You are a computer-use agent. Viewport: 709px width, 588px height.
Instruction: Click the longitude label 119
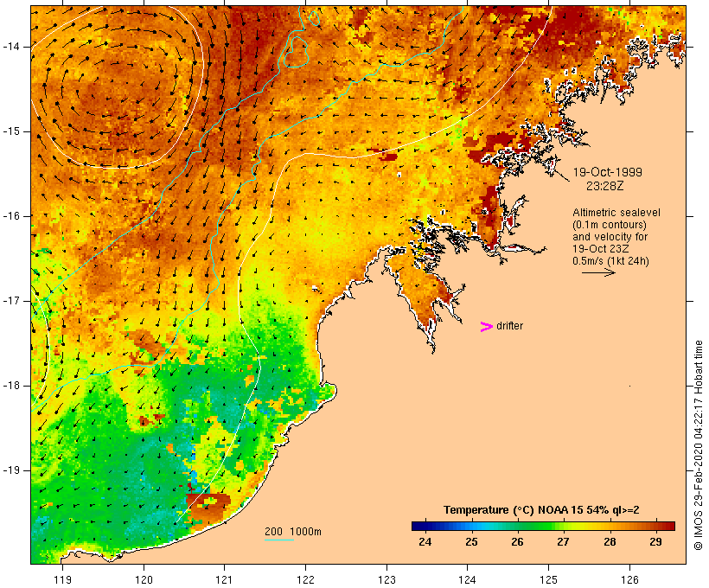pyautogui.click(x=62, y=579)
